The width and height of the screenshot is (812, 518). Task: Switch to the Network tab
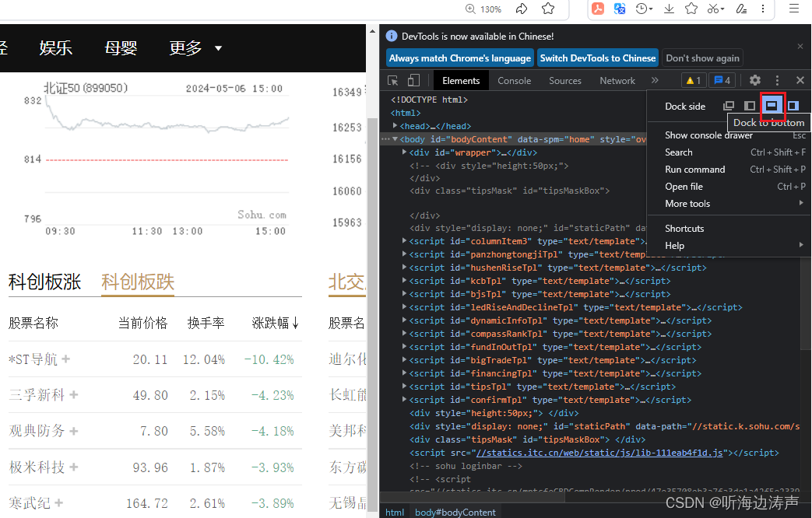point(617,81)
